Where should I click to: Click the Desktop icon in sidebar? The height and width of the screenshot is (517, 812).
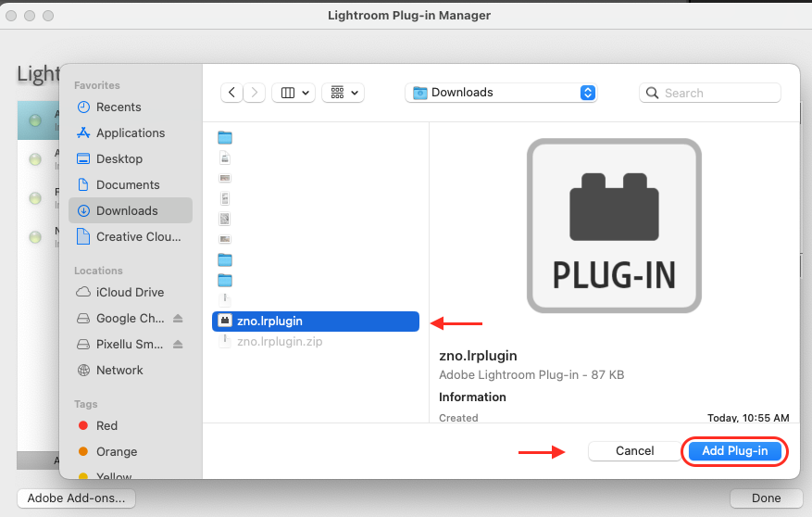click(83, 159)
